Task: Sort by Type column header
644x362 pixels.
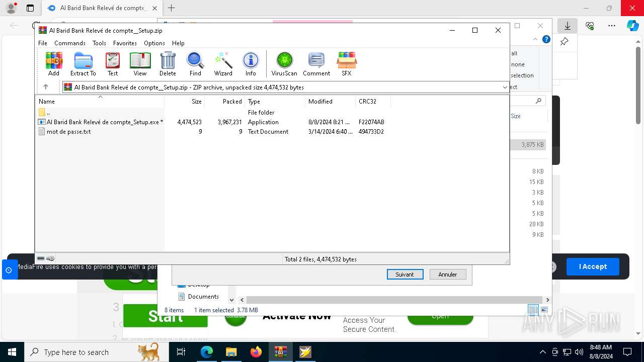Action: [275, 101]
